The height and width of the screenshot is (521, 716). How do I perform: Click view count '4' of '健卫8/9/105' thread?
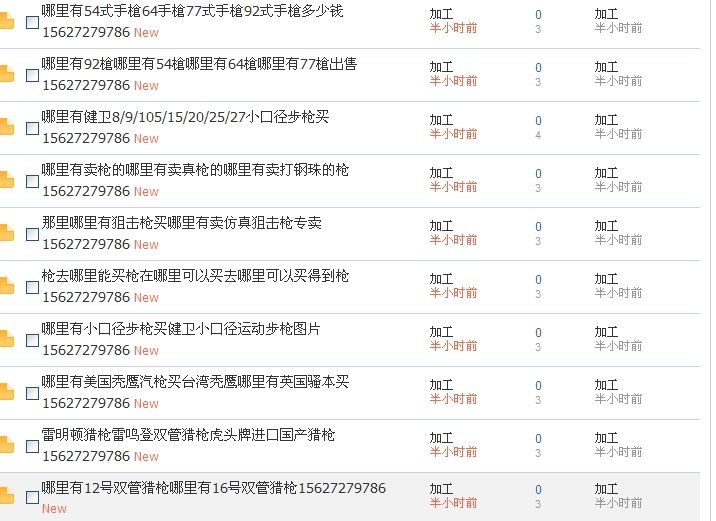click(x=538, y=135)
